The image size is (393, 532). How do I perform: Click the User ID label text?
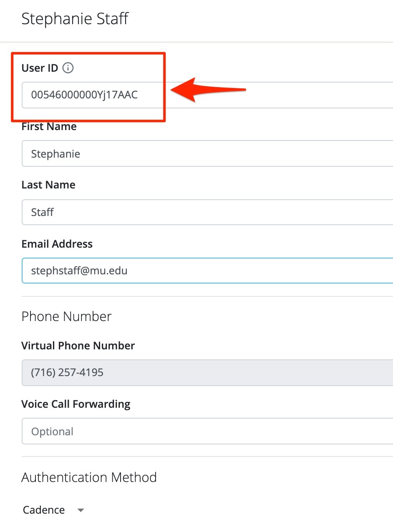[40, 68]
